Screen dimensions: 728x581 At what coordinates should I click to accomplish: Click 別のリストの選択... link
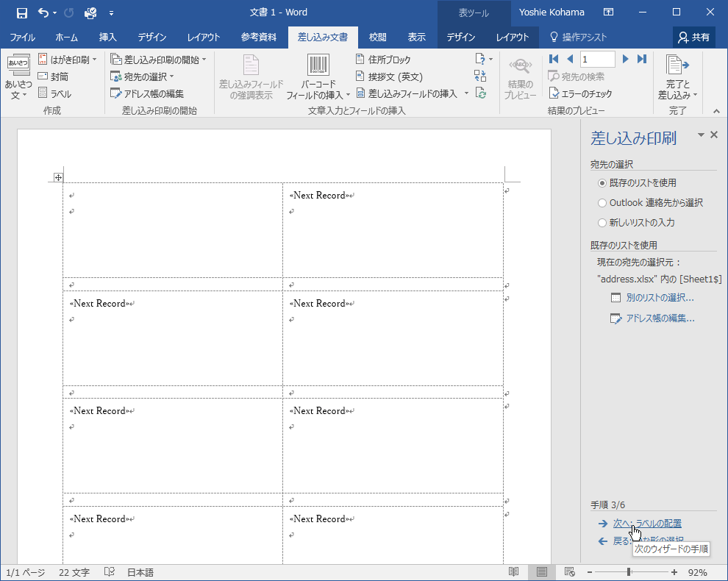tap(660, 298)
